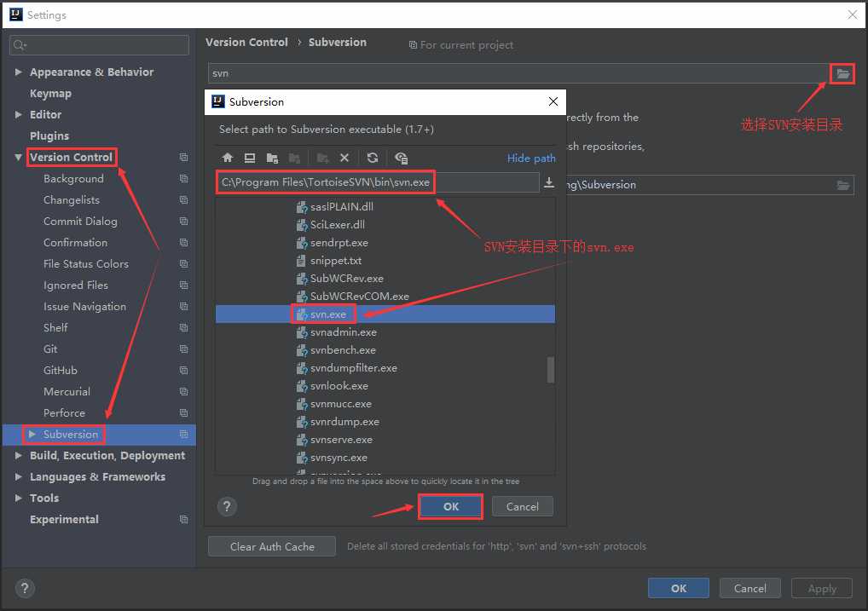Click file list vertical scrollbar thumb
Image resolution: width=868 pixels, height=611 pixels.
(550, 370)
